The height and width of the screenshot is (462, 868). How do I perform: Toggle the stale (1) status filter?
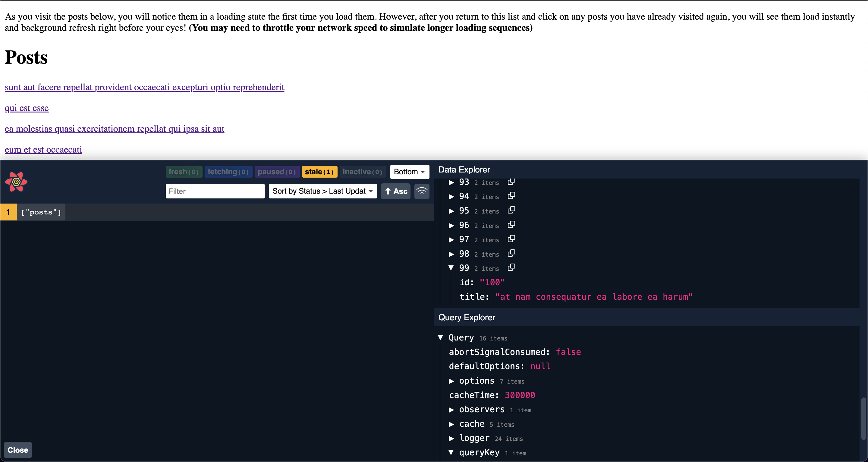319,172
